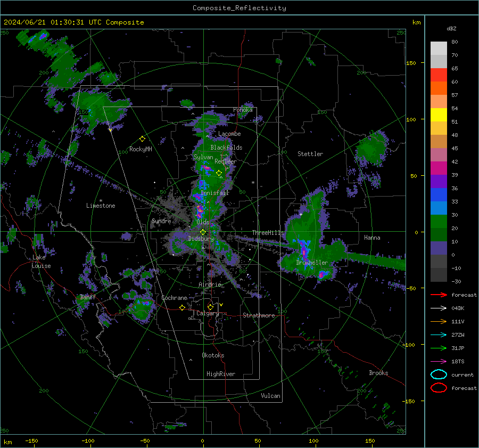Screen dimensions: 479x448
Task: Click the Stettler label on map
Action: coord(310,154)
